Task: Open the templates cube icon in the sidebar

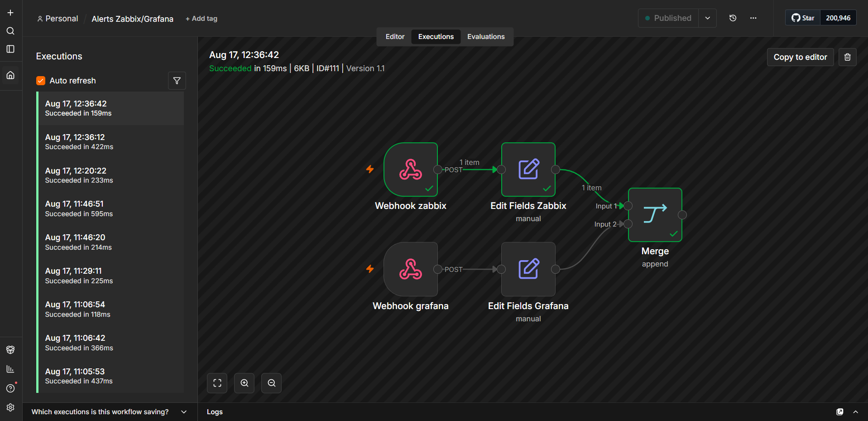Action: coord(10,350)
